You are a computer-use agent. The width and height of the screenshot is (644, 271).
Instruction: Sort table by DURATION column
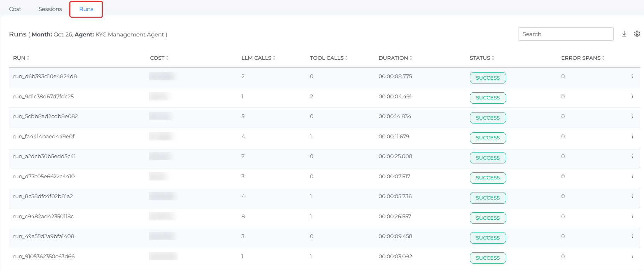(x=395, y=58)
